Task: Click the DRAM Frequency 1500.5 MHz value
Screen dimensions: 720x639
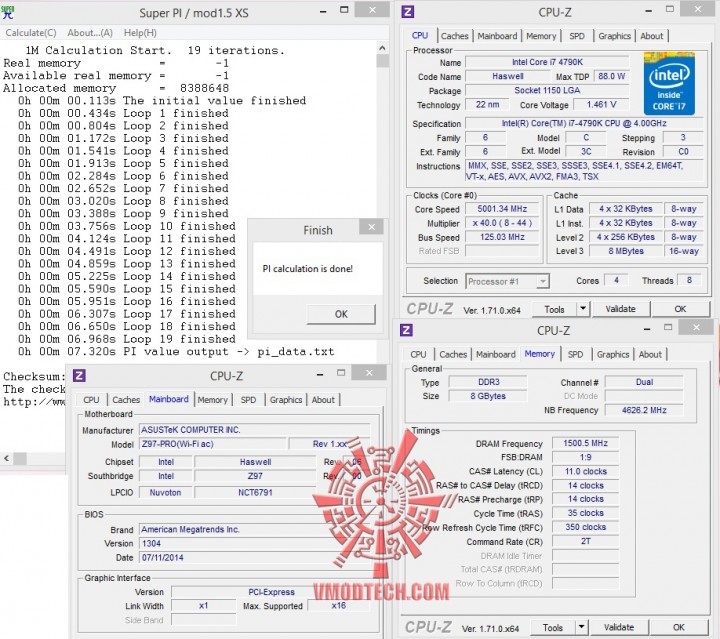Action: (585, 443)
